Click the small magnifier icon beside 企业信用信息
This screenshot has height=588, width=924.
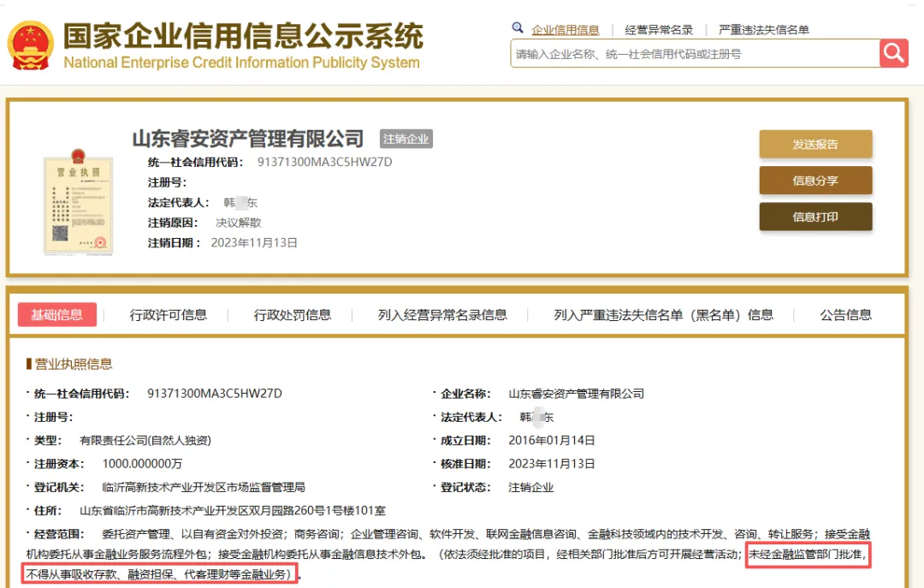point(518,27)
